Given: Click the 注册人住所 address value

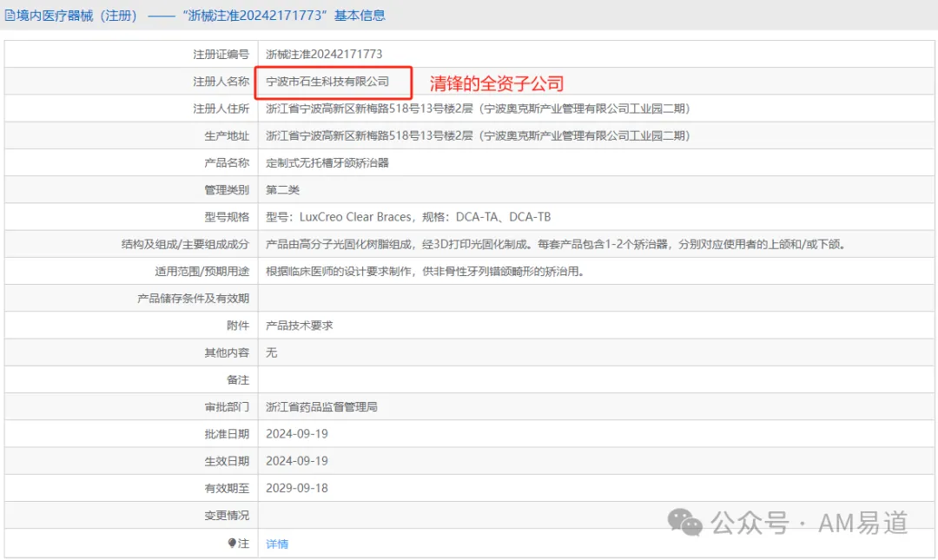Looking at the screenshot, I should pyautogui.click(x=478, y=109).
